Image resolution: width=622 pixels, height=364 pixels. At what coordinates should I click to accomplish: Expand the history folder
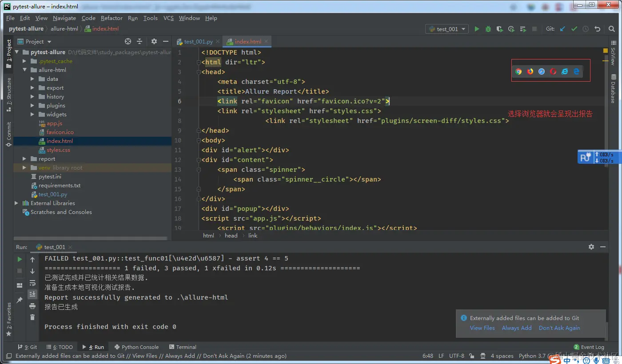point(32,97)
